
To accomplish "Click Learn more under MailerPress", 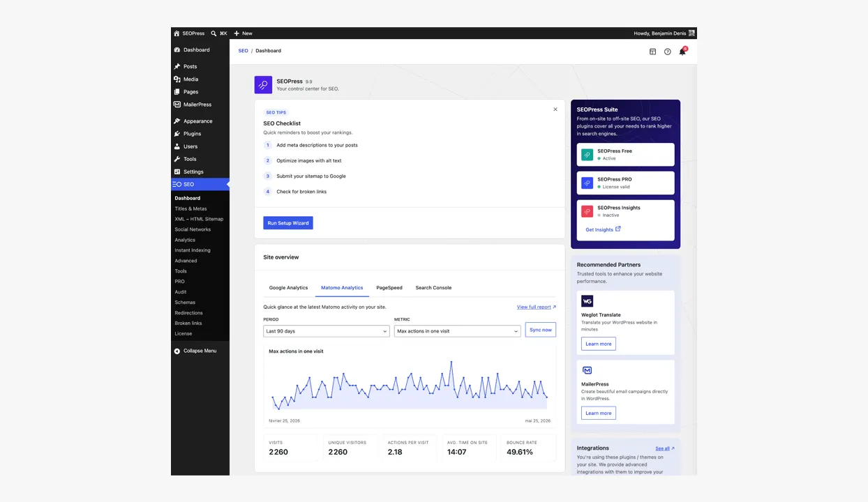I will tap(599, 413).
